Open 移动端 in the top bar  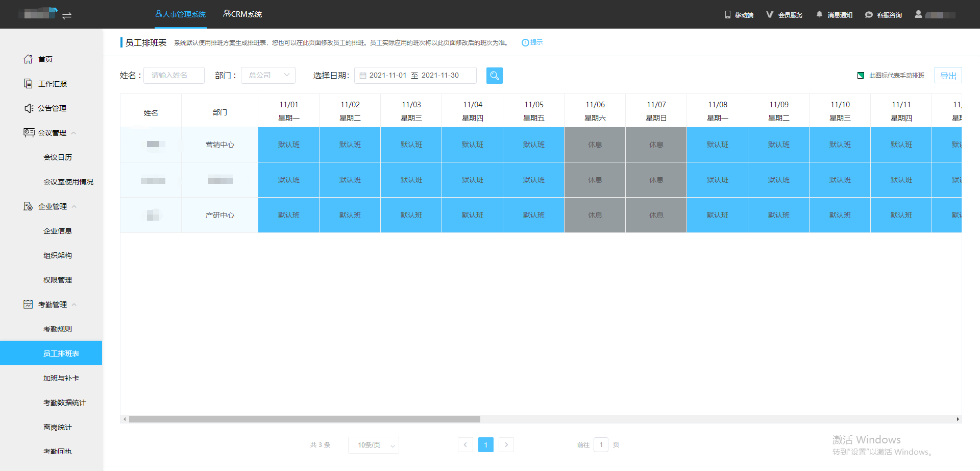739,15
